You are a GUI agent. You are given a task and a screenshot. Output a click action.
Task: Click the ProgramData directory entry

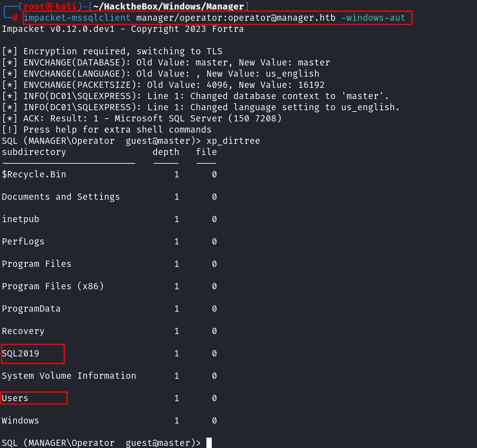pos(31,309)
